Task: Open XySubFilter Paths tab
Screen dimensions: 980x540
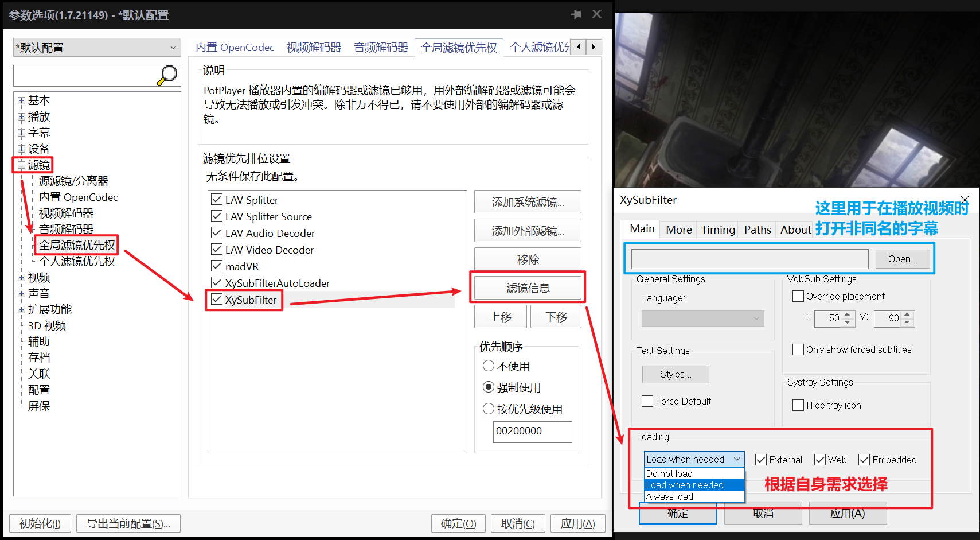Action: [x=758, y=230]
